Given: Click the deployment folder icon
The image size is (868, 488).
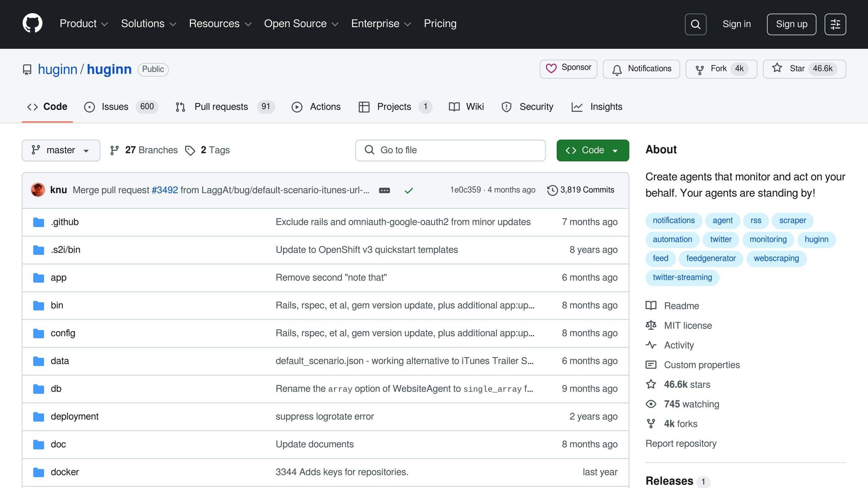Looking at the screenshot, I should 39,417.
